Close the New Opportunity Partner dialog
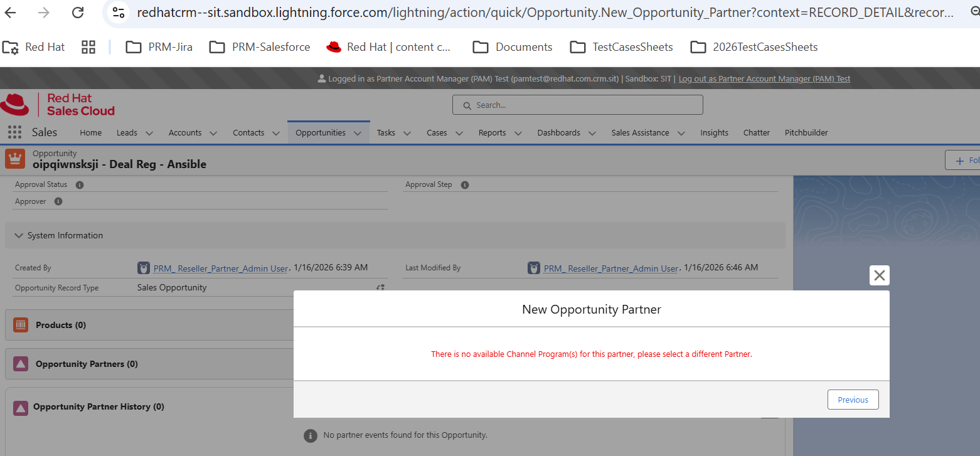 [x=880, y=275]
